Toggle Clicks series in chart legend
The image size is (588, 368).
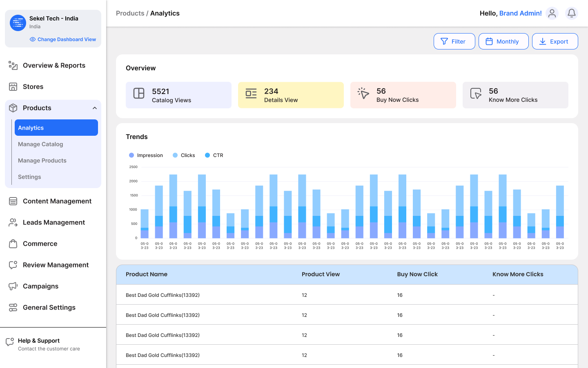[x=184, y=155]
